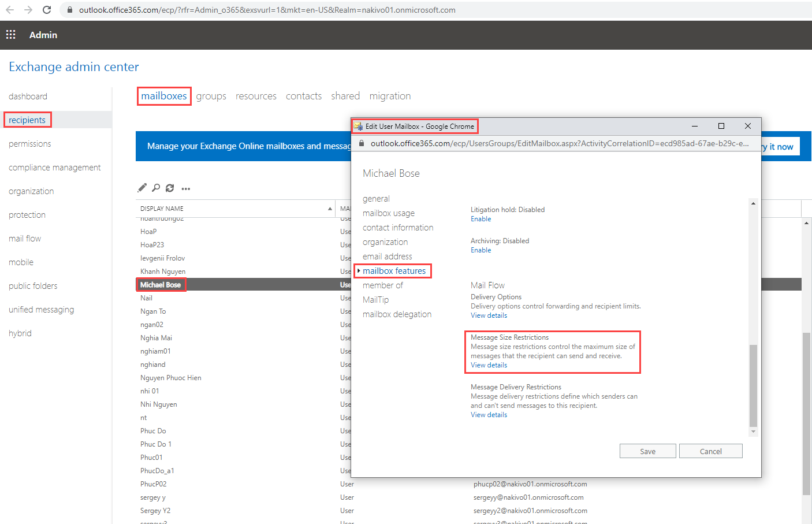812x524 pixels.
Task: Sort by the DISPLAY NAME column header
Action: click(x=162, y=209)
